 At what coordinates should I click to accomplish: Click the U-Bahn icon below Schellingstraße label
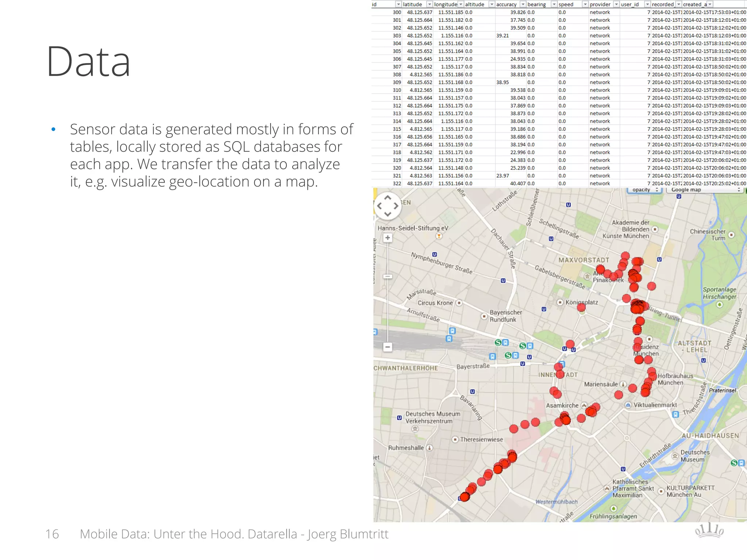pos(551,239)
